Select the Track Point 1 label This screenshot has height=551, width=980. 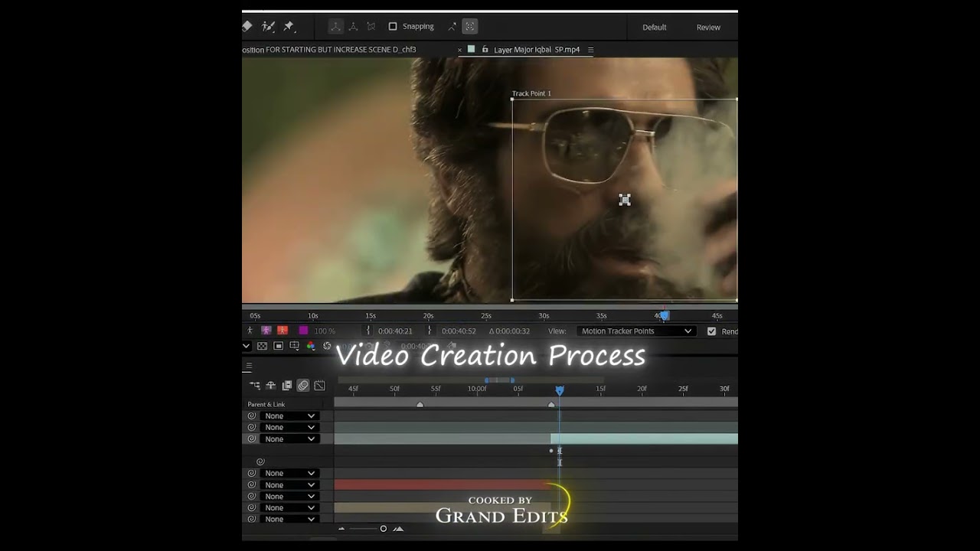click(531, 93)
